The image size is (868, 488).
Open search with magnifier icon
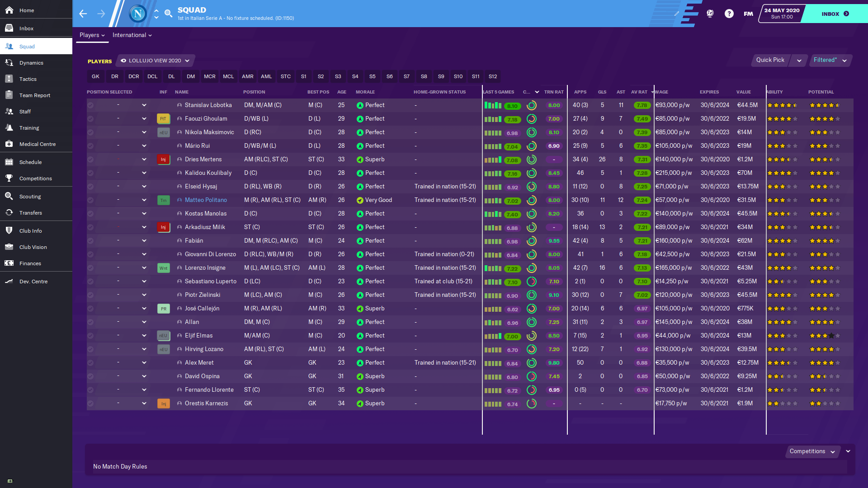point(168,14)
